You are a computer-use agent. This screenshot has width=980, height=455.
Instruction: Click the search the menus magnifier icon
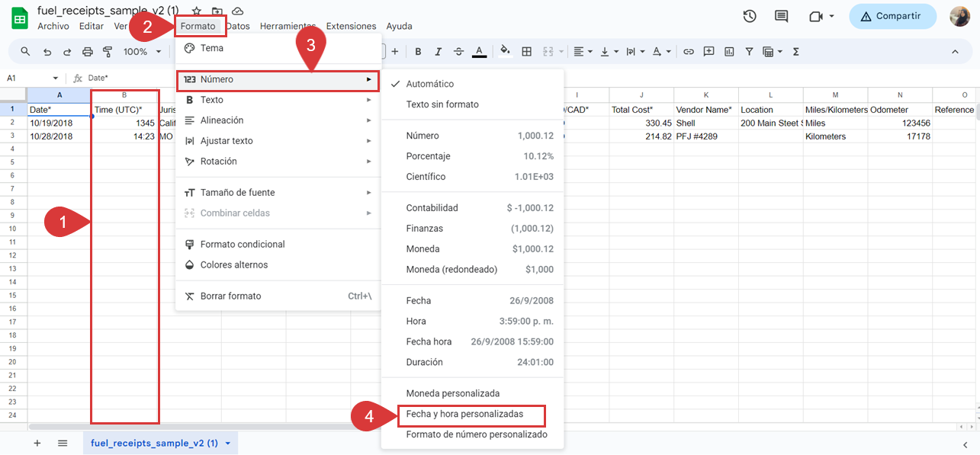point(25,52)
